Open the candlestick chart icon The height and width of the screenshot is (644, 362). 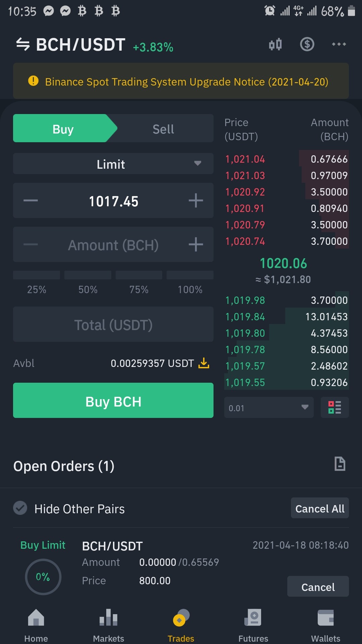275,44
